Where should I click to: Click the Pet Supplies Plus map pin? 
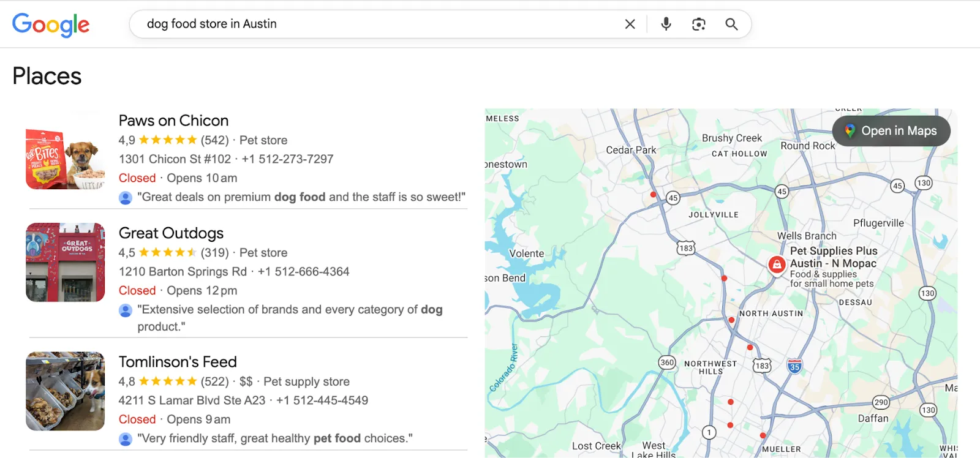777,265
